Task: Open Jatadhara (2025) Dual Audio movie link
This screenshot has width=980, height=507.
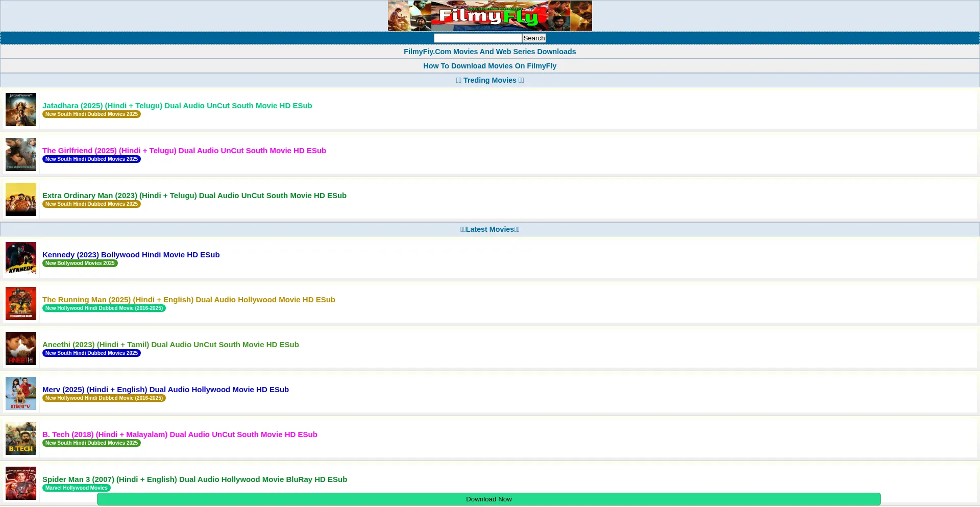Action: click(177, 106)
